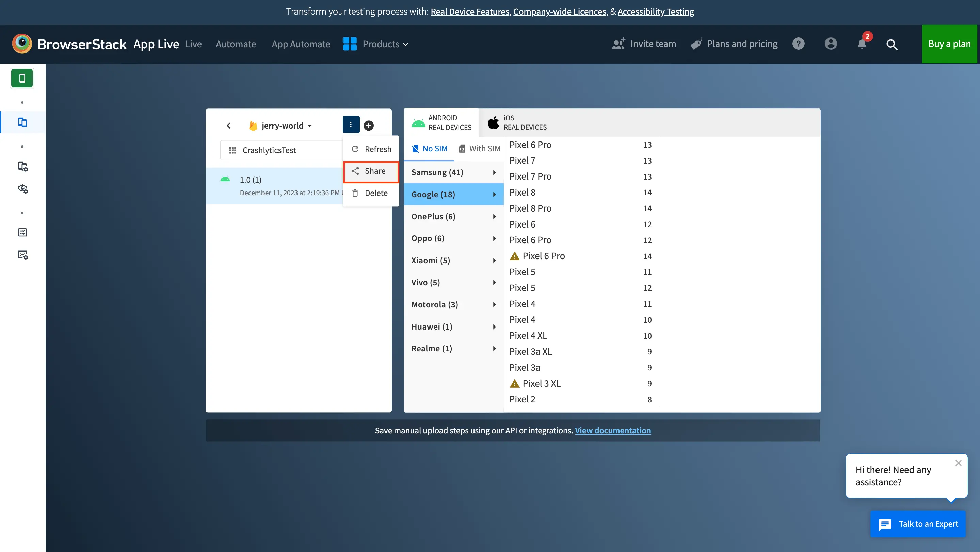This screenshot has height=552, width=980.
Task: Click the account profile icon
Action: coord(831,44)
